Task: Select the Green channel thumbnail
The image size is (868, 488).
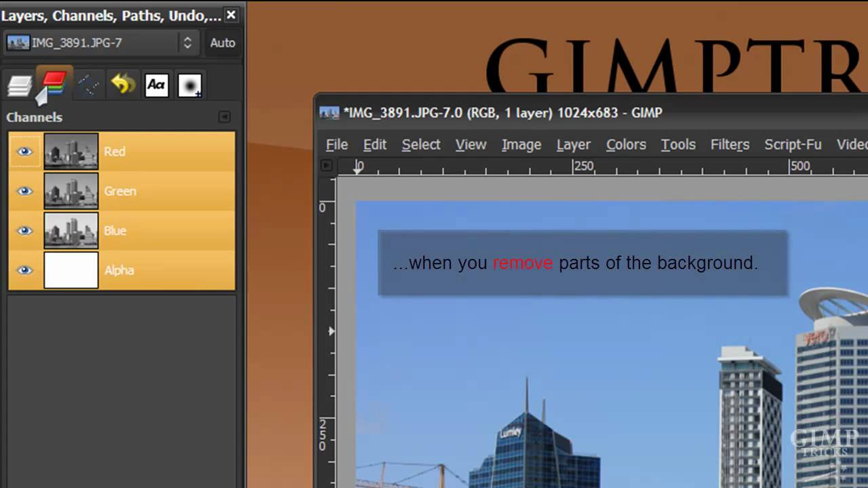Action: (71, 191)
